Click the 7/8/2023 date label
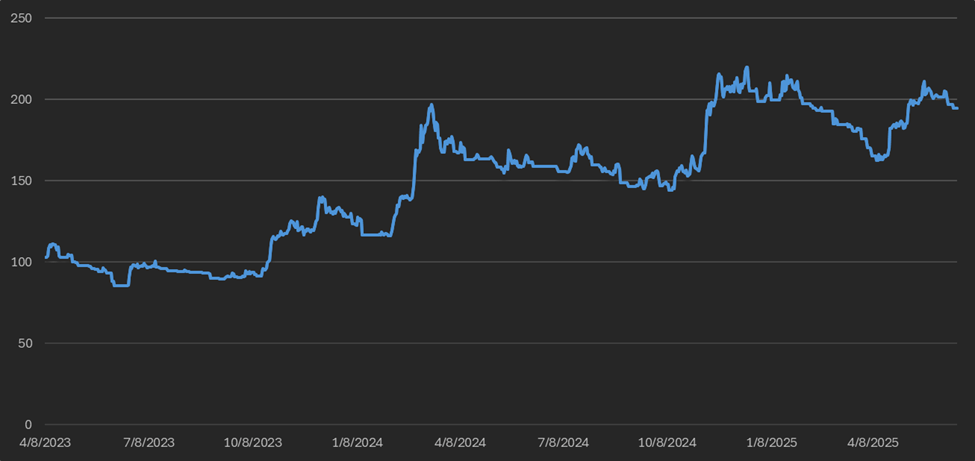975x461 pixels. [x=149, y=443]
